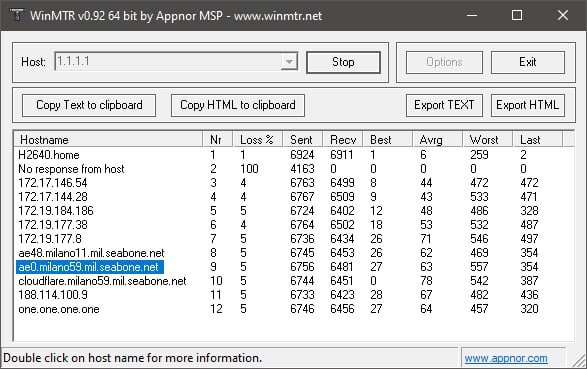Viewport: 587px width, 369px height.
Task: Click Last value 320 for one.one.one.one
Action: 529,309
